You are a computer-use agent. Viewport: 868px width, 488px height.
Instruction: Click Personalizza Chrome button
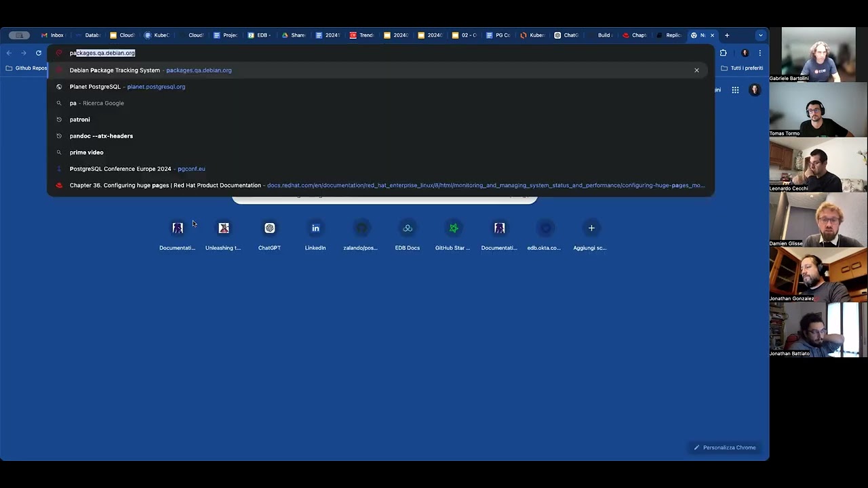click(724, 447)
